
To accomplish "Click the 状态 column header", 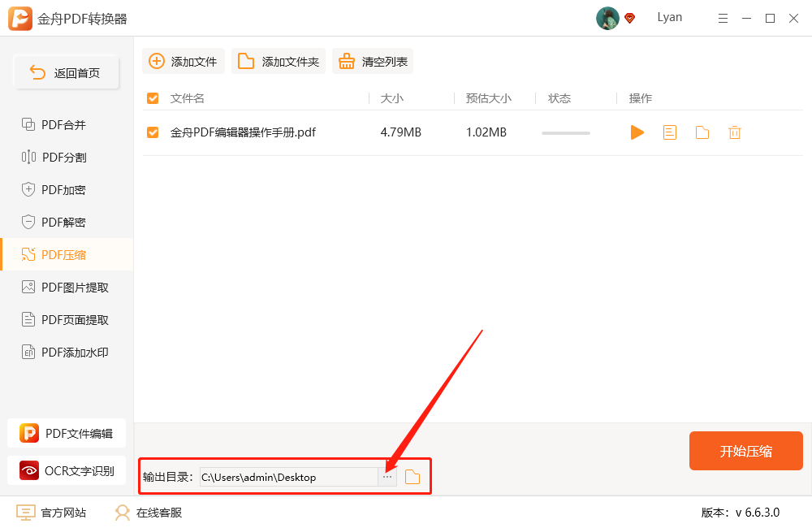I will click(559, 98).
